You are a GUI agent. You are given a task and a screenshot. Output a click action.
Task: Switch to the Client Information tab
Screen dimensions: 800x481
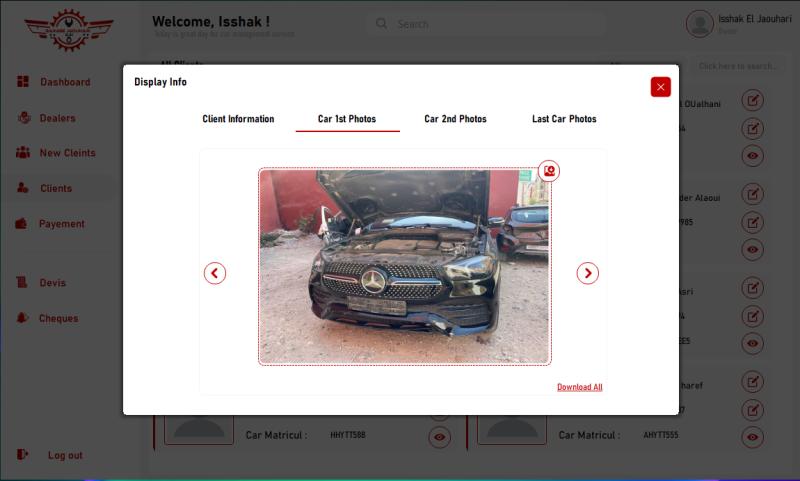(238, 119)
